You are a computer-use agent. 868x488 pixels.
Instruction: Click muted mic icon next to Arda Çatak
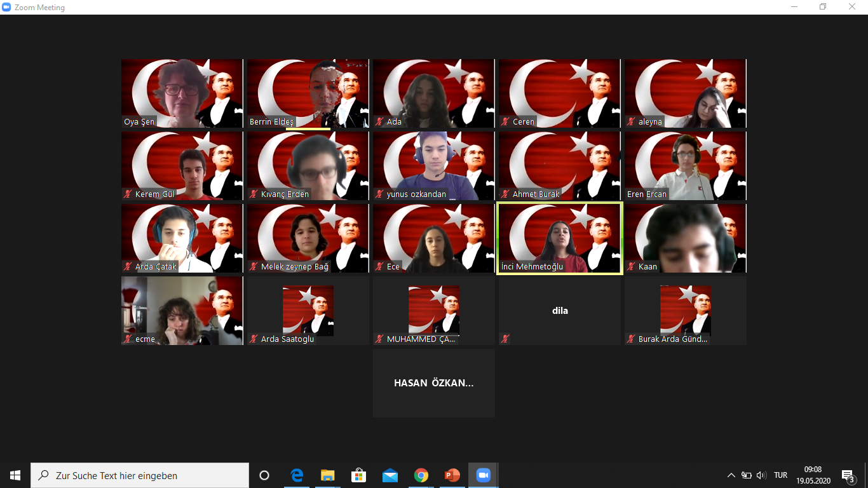click(128, 266)
